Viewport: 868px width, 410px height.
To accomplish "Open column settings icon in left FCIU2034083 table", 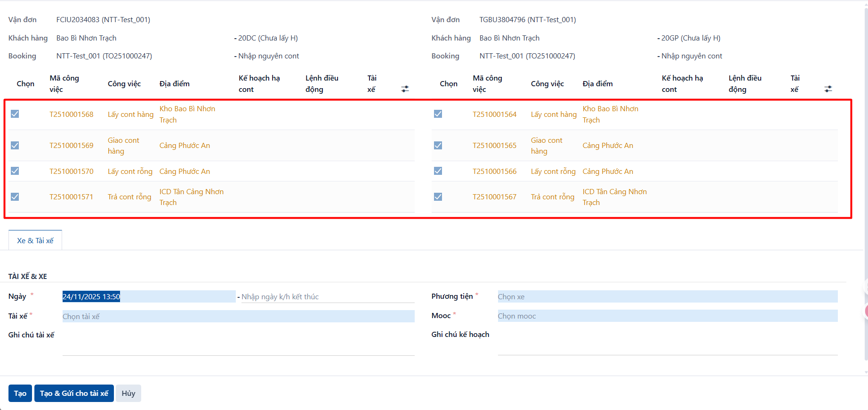I will pos(405,89).
